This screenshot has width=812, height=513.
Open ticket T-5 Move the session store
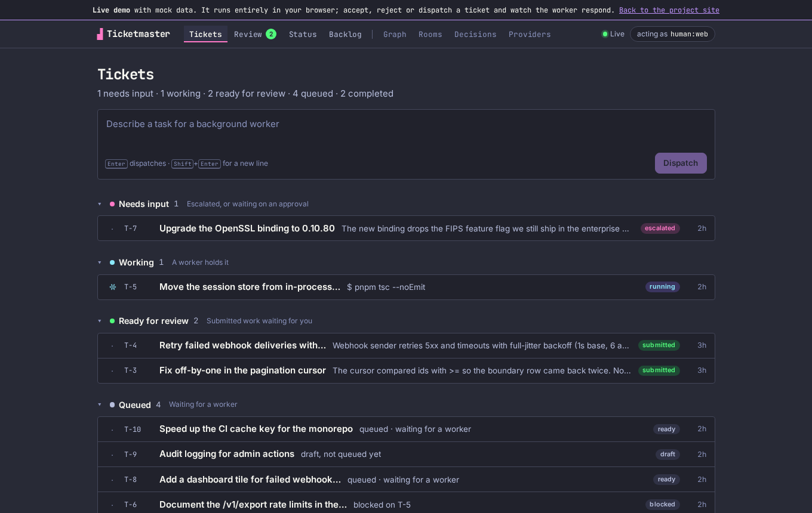(x=406, y=287)
